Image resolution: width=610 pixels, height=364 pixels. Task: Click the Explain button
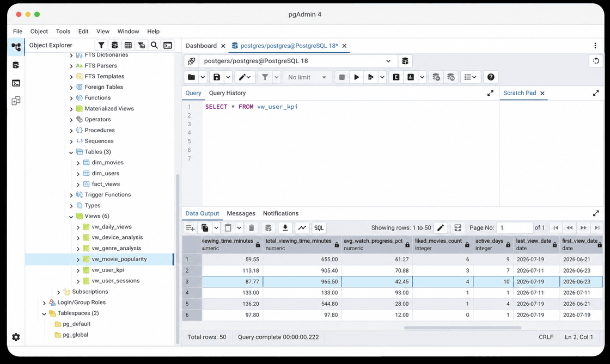(x=396, y=77)
